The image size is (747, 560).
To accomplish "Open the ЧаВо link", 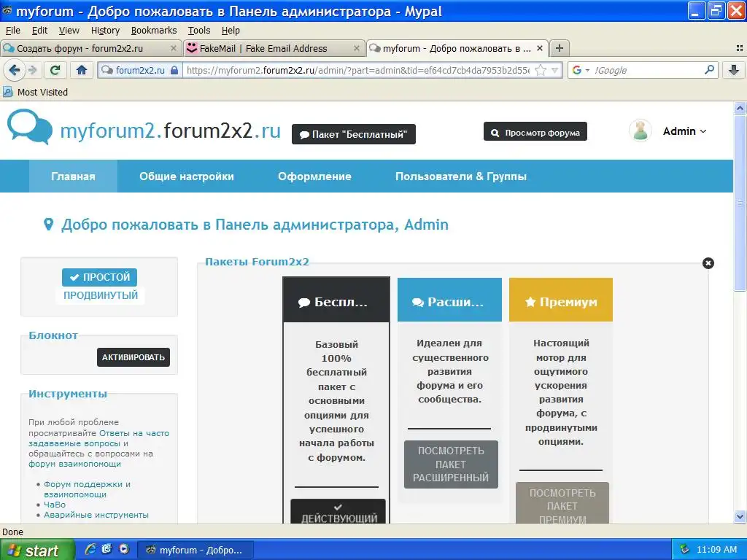I will 55,505.
